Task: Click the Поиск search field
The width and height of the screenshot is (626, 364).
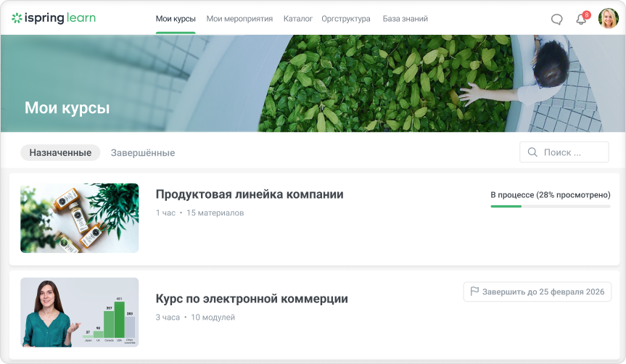Action: 564,152
